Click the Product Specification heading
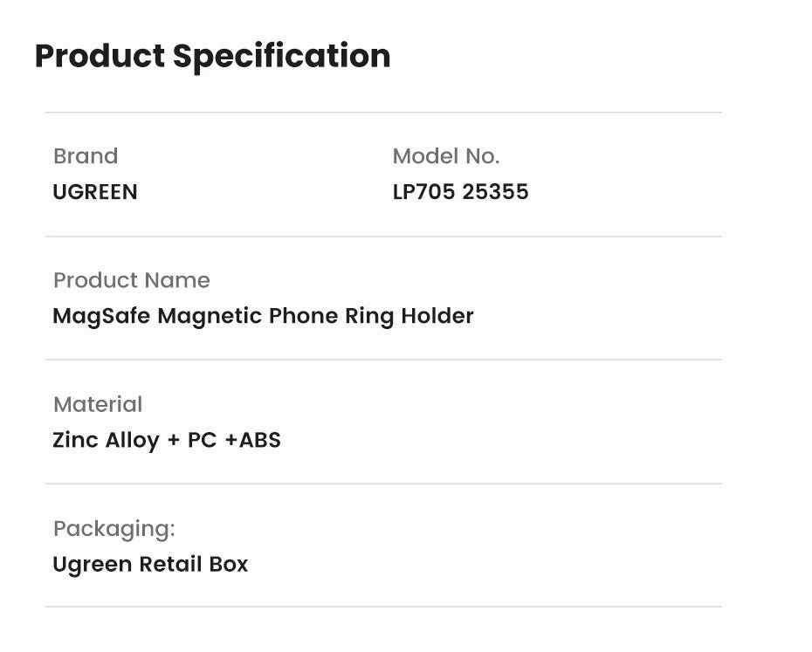Image resolution: width=812 pixels, height=652 pixels. 212,56
